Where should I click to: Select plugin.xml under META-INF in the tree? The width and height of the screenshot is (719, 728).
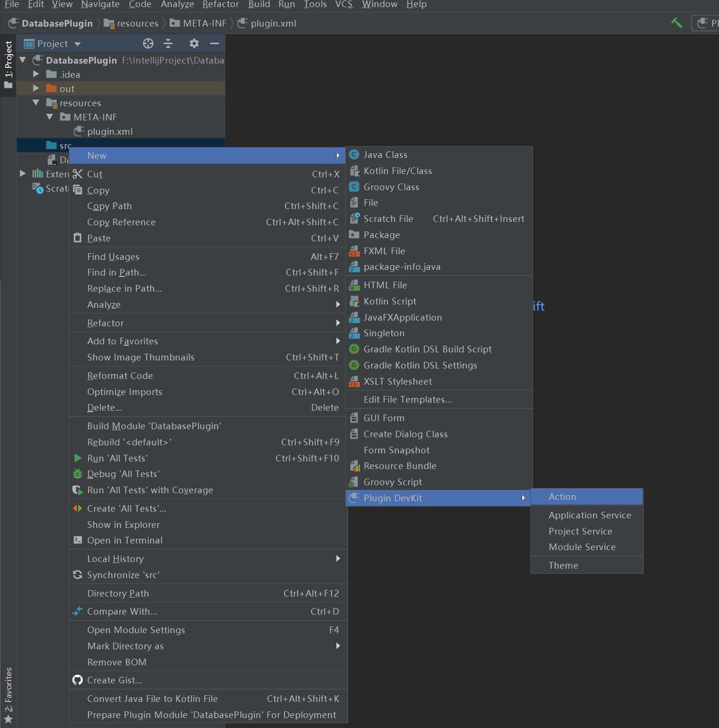110,131
